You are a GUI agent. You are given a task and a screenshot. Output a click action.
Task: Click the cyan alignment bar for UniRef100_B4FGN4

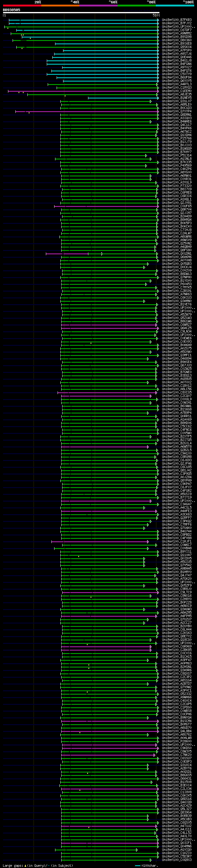(x=103, y=64)
